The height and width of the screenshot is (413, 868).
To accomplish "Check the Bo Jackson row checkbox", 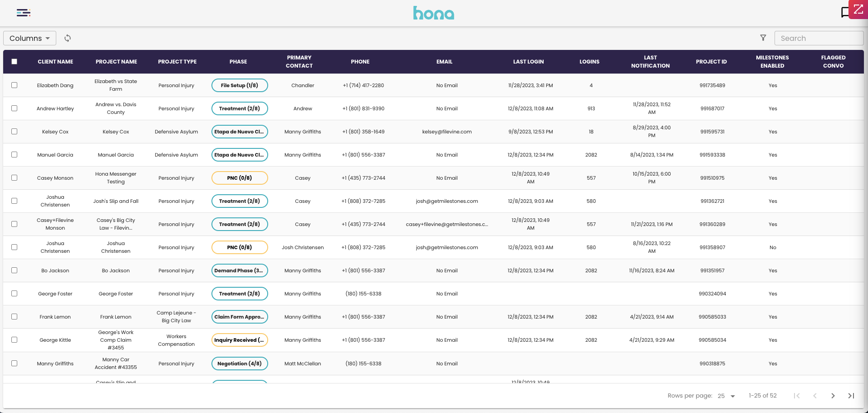I will (x=15, y=270).
